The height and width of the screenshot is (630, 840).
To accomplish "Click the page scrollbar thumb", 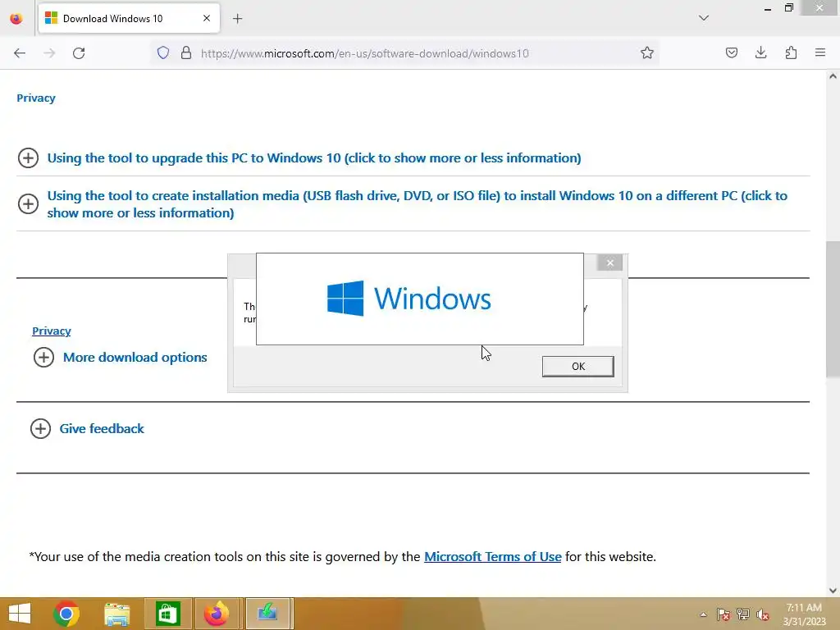I will [833, 309].
